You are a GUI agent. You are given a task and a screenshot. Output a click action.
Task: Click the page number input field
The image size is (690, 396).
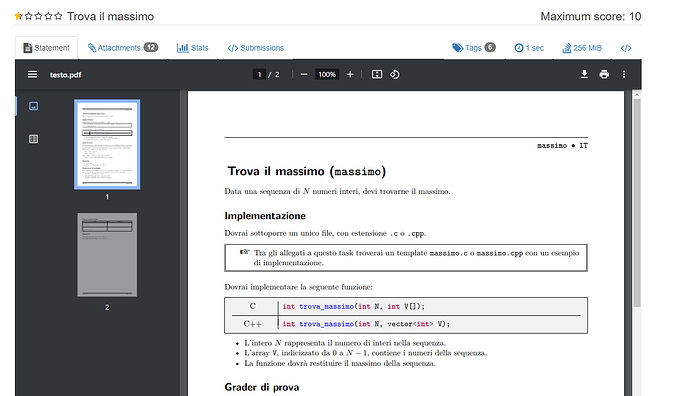point(260,74)
